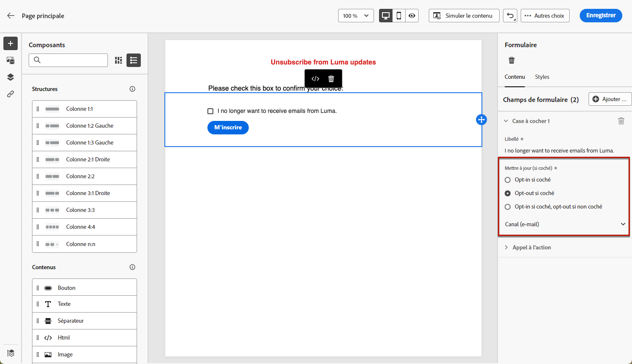Click the 'Unsubscribe from Luma updates' heading
The width and height of the screenshot is (632, 364).
coord(323,62)
